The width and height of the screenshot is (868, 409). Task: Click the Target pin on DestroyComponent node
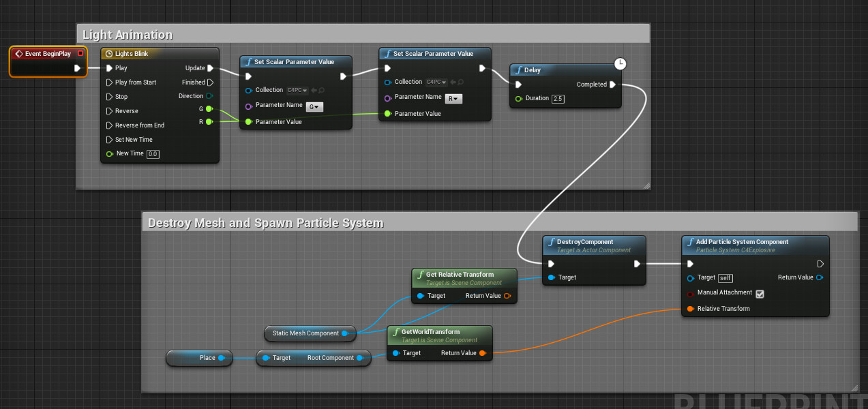click(x=551, y=277)
